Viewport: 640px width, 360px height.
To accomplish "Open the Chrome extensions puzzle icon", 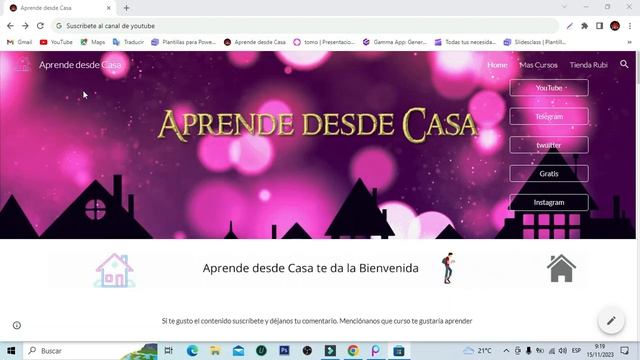I will 584,26.
